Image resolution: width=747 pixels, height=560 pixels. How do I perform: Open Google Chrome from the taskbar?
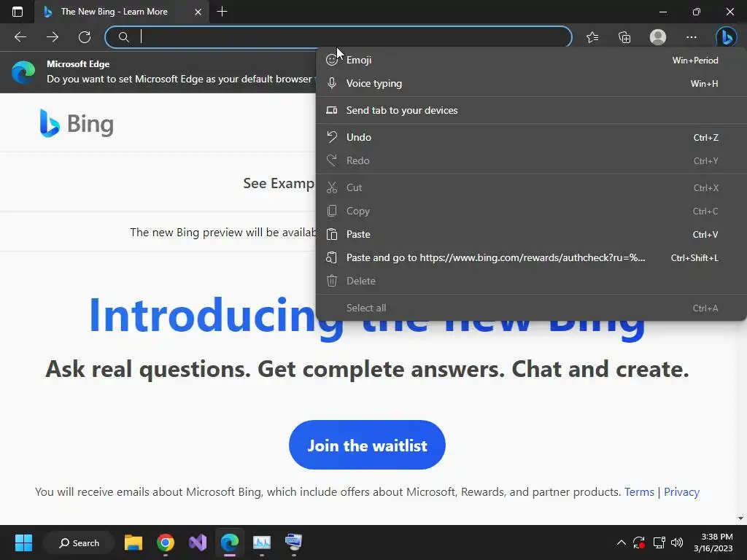[x=166, y=542]
